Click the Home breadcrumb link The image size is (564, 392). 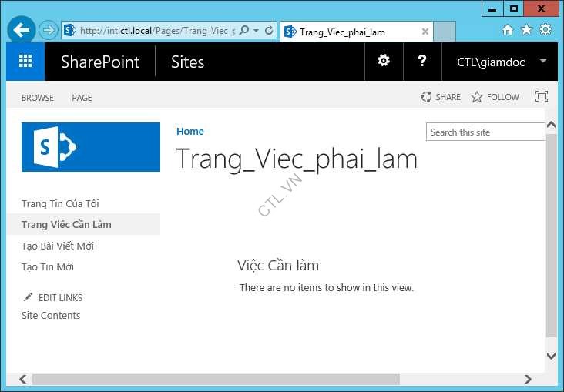click(x=190, y=132)
